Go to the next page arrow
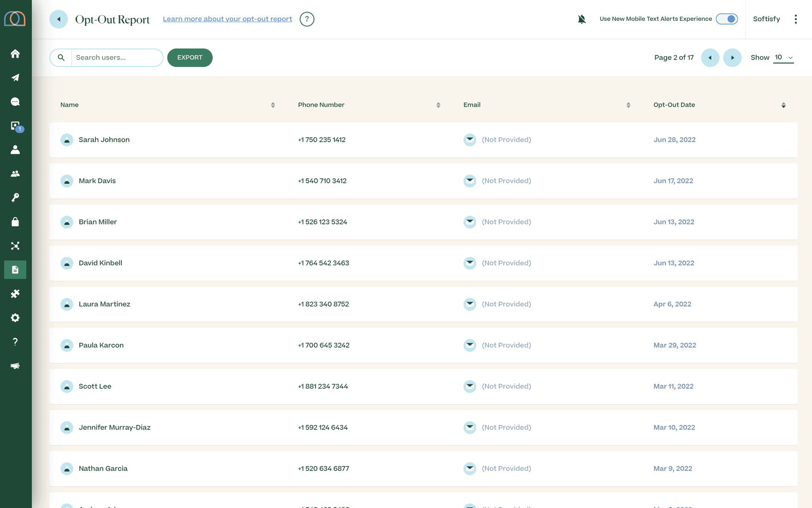This screenshot has width=812, height=508. point(732,58)
